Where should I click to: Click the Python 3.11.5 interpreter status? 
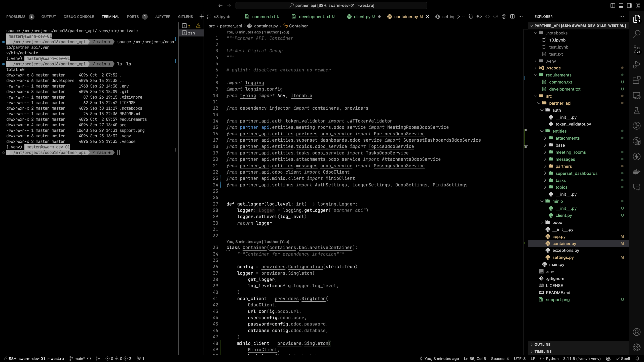coord(582,358)
